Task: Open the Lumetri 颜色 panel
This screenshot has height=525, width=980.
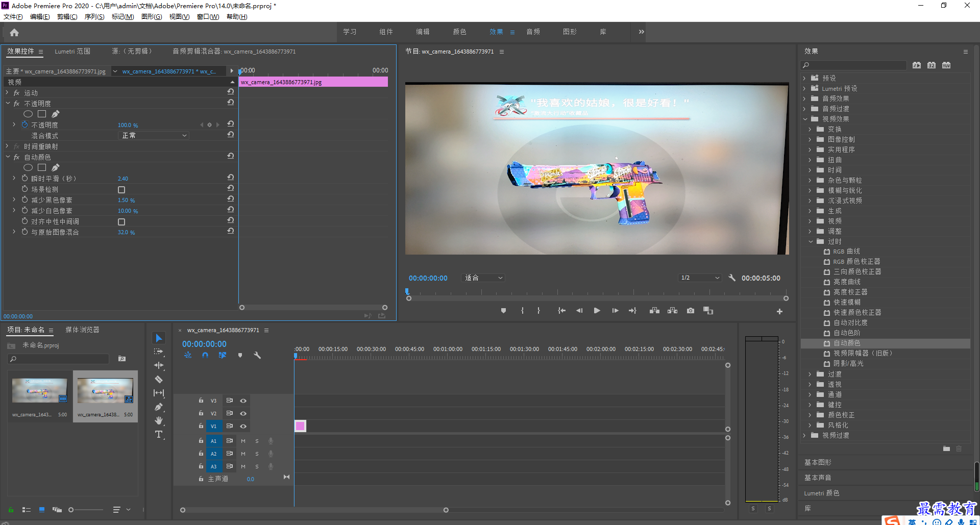Action: tap(822, 493)
